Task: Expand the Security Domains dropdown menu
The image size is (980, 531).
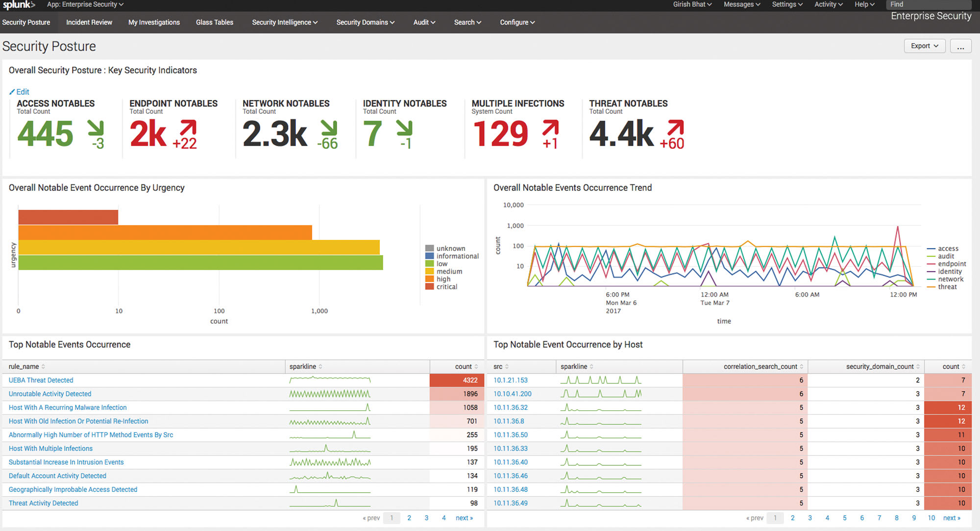Action: (365, 22)
